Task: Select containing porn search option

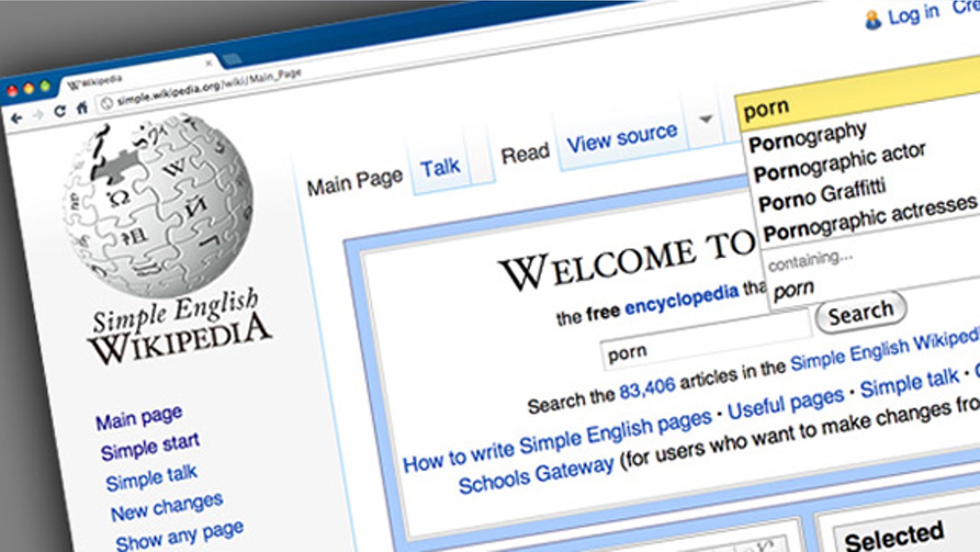Action: pyautogui.click(x=794, y=290)
